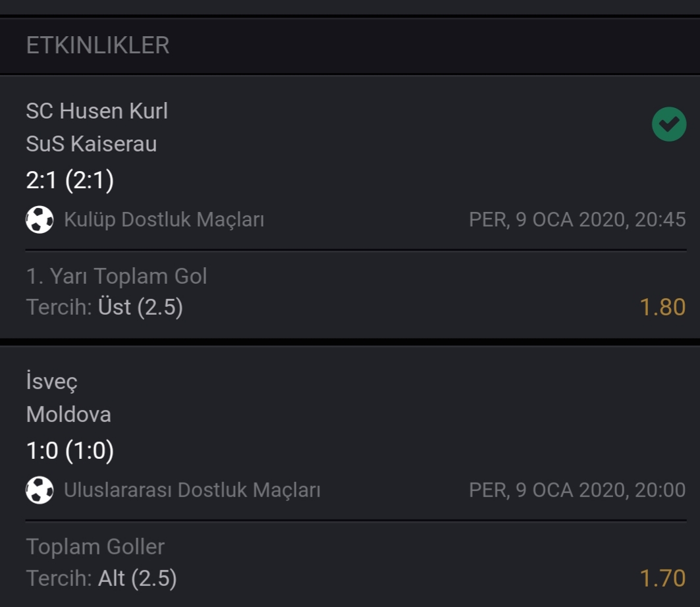The width and height of the screenshot is (700, 607).
Task: Open Uluslararası Dostluk Maçları league link
Action: (x=192, y=490)
